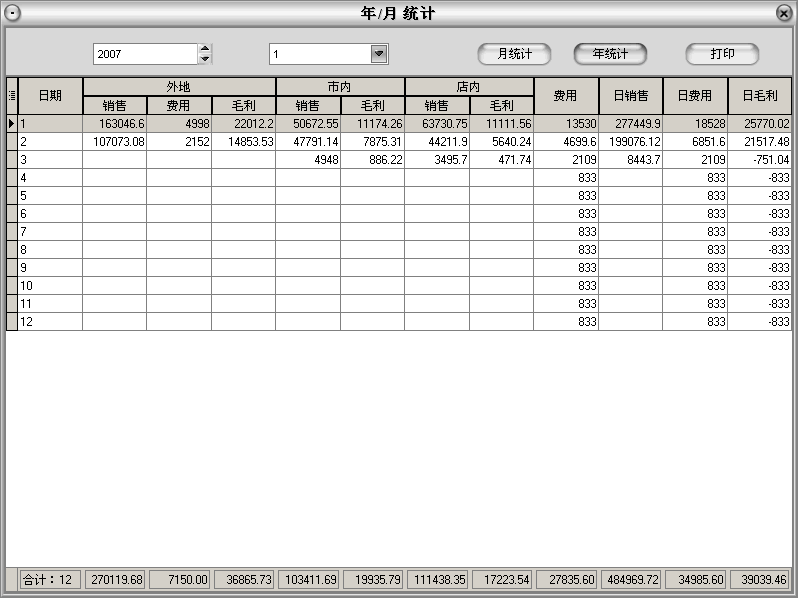Click the 外地 毛利 column header
Image resolution: width=798 pixels, height=598 pixels.
click(x=243, y=105)
